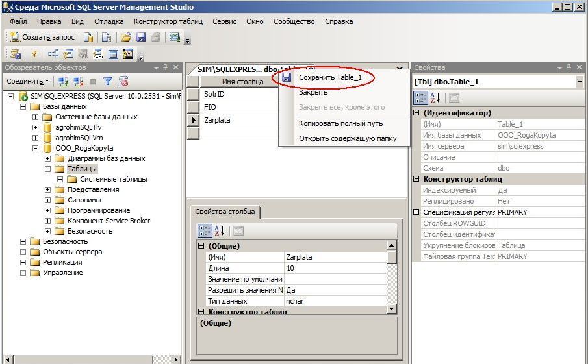Select the Репликация folder

point(62,262)
